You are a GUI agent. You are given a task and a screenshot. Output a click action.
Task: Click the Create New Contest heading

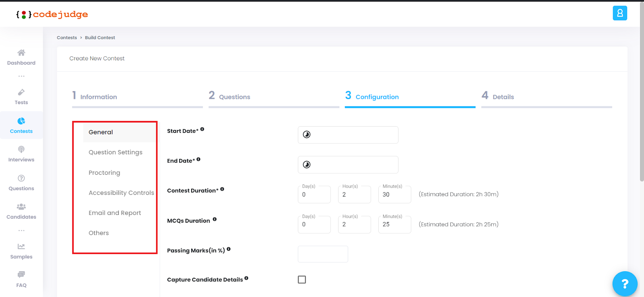click(x=97, y=59)
